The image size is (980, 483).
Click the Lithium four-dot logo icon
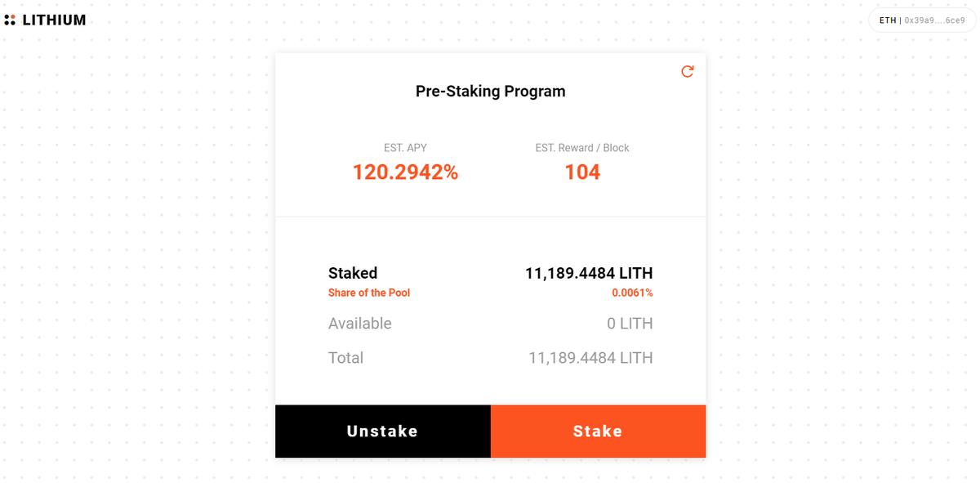[x=10, y=20]
